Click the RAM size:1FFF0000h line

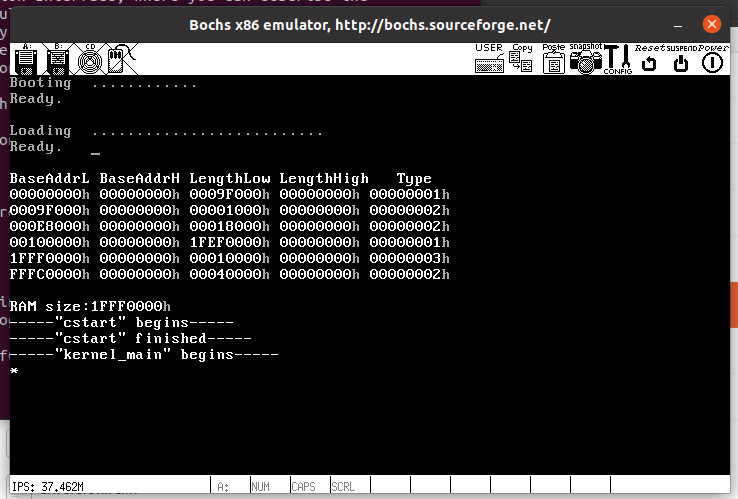[90, 306]
